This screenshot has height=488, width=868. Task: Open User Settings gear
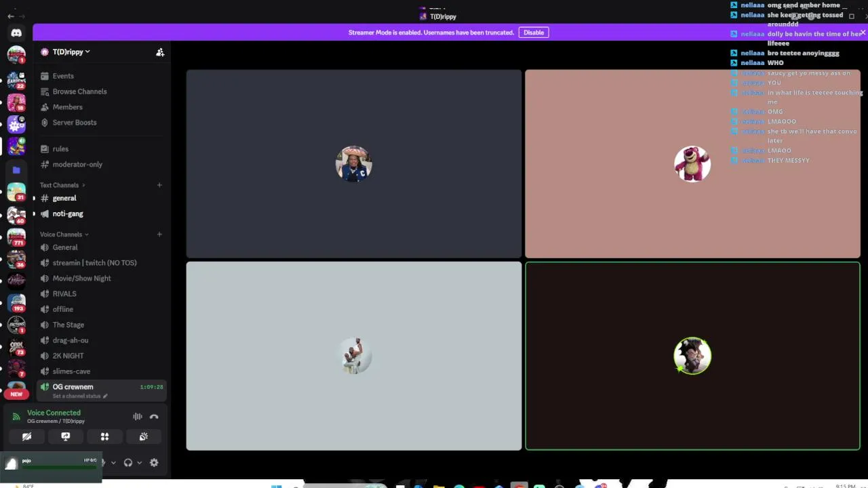coord(154,463)
